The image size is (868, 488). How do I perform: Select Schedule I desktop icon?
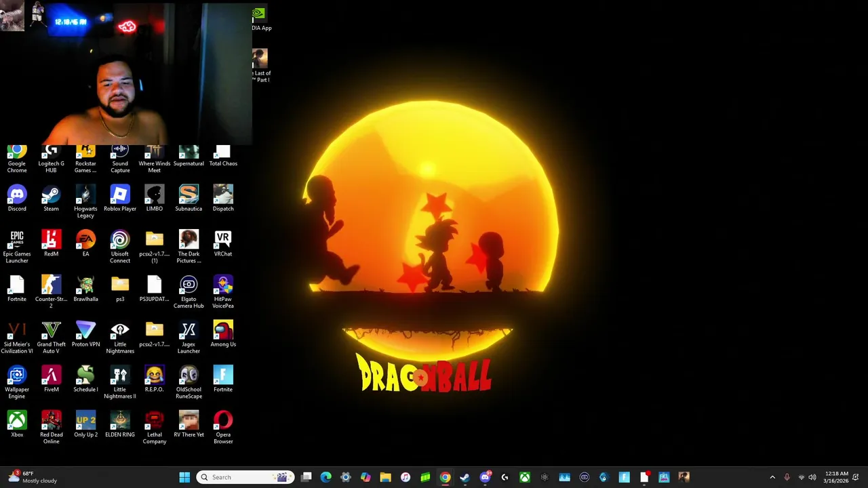tap(85, 380)
